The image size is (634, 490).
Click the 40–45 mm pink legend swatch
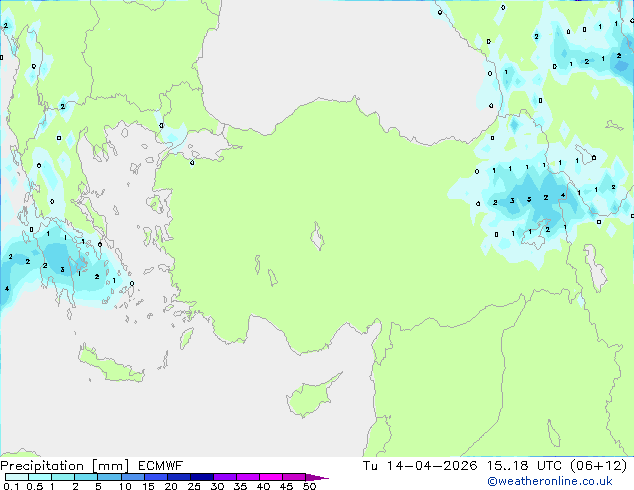(271, 477)
